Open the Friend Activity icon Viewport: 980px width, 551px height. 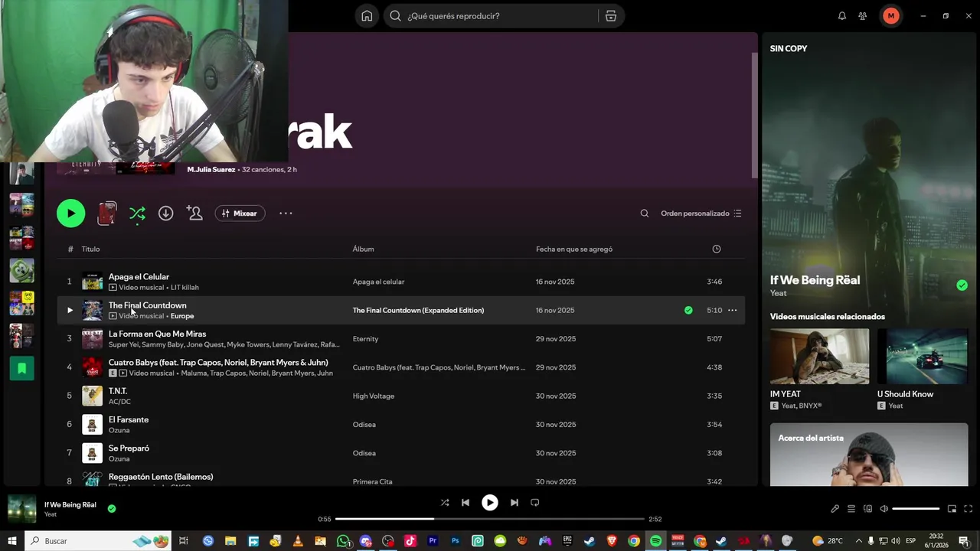click(863, 16)
